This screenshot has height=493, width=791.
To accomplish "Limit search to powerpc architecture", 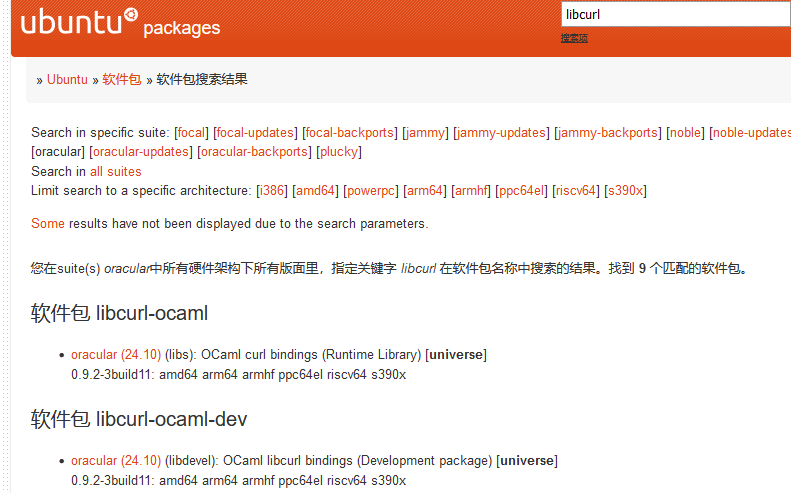I will [371, 191].
